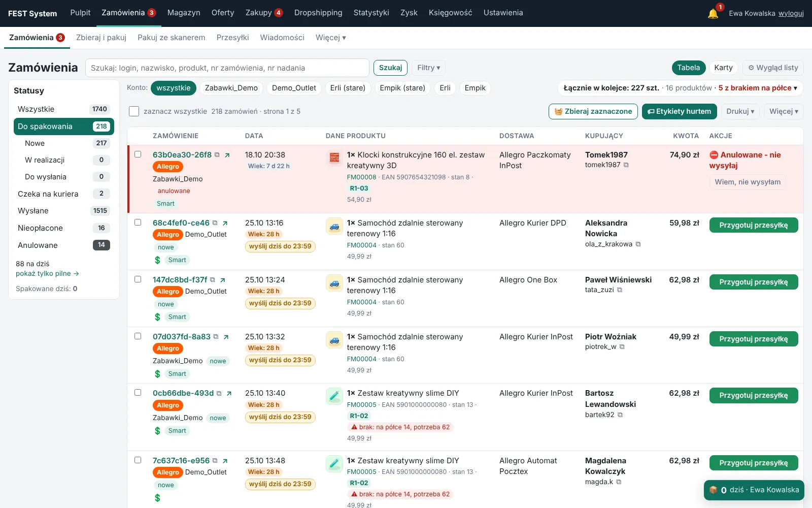Copy order ID 7c637c16-e956
812x508 pixels.
[215, 461]
